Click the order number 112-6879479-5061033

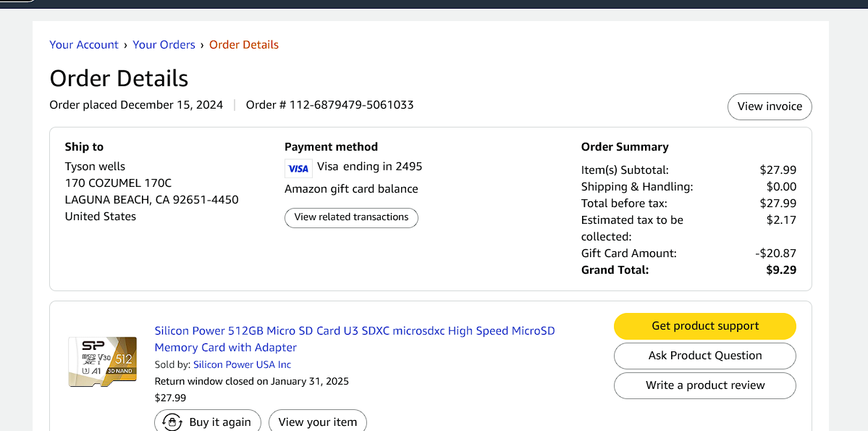tap(351, 105)
